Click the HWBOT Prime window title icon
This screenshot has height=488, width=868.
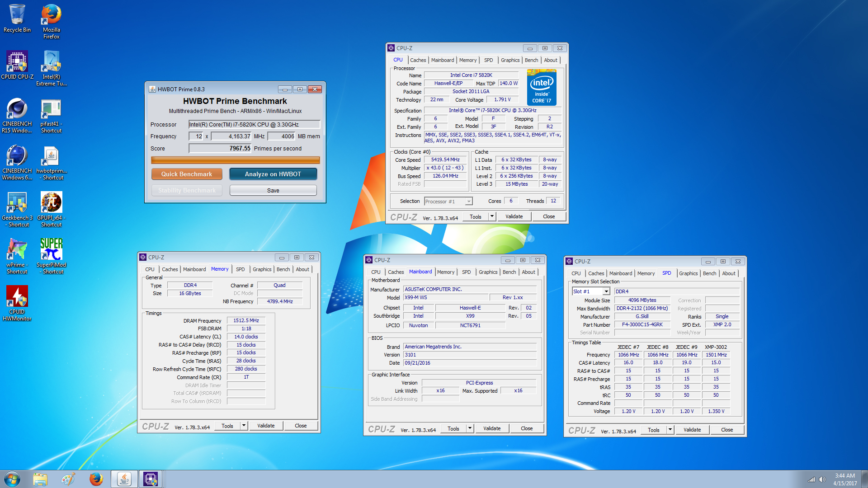tap(153, 89)
